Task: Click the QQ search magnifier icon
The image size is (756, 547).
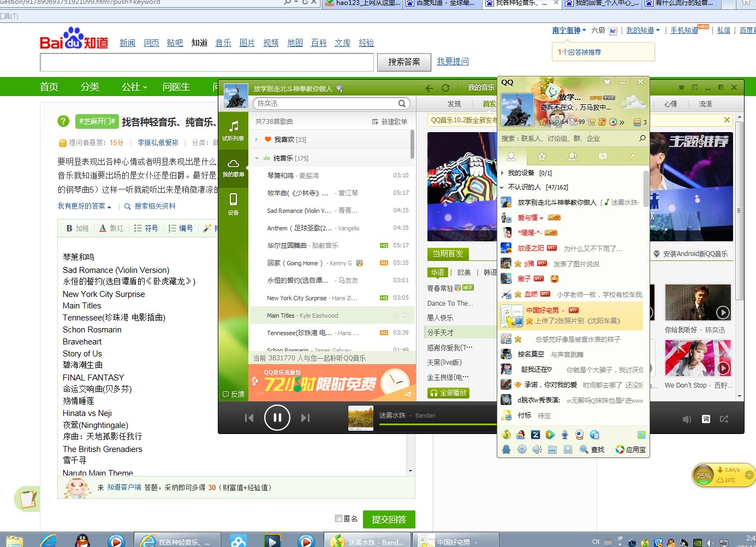Action: point(642,138)
